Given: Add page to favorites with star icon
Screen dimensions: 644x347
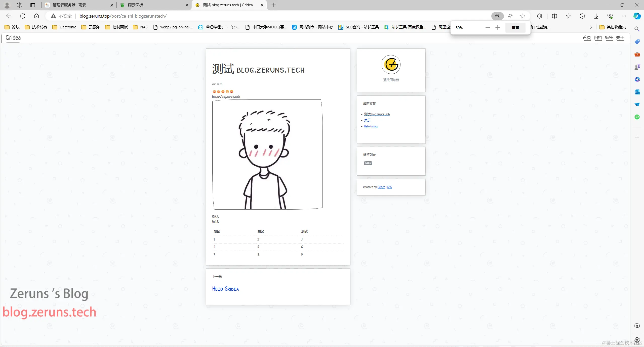Looking at the screenshot, I should click(x=523, y=16).
